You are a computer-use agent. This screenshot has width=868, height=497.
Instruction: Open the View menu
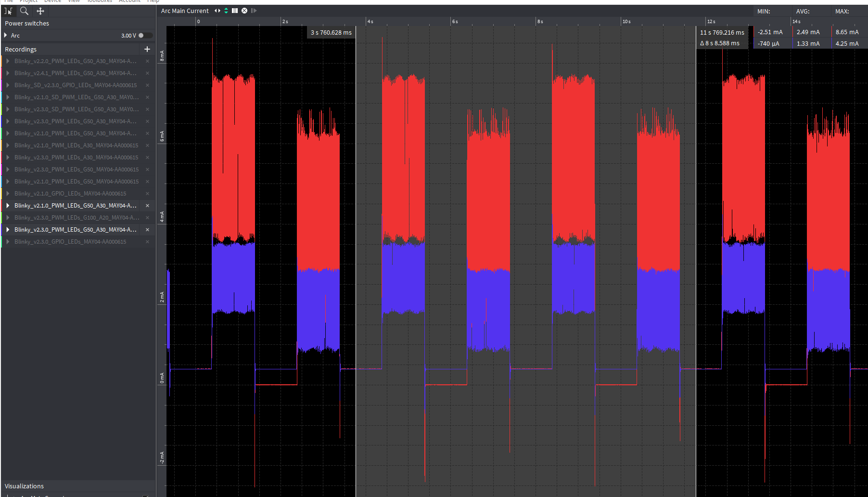click(73, 1)
